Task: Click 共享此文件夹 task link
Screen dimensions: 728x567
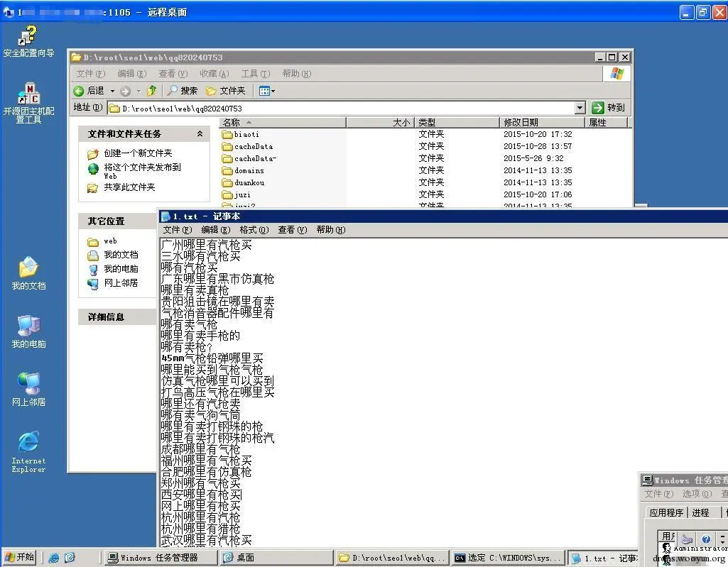Action: click(129, 187)
